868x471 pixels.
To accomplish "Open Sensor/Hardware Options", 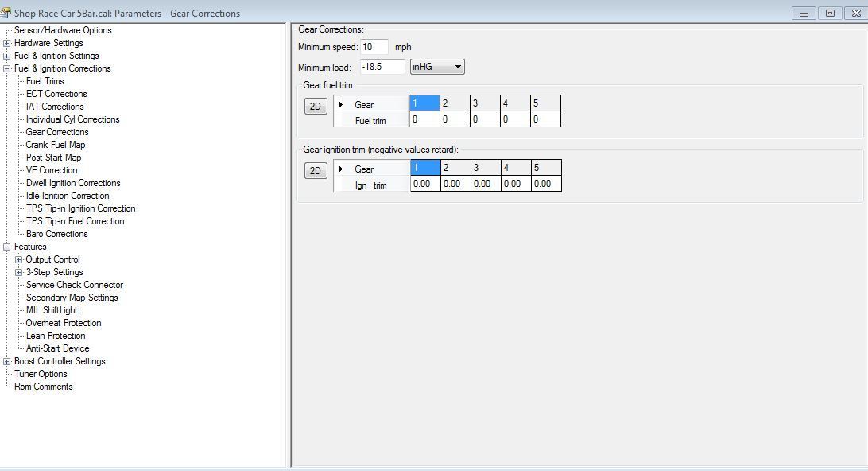I will click(63, 30).
